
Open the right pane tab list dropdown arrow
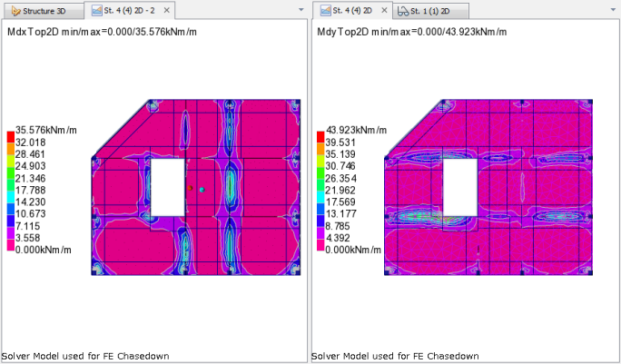613,10
